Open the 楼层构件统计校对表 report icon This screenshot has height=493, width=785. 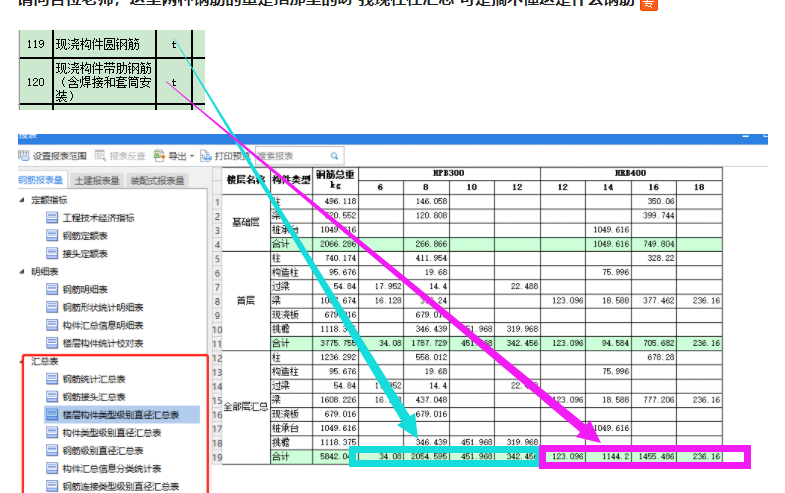tap(52, 343)
